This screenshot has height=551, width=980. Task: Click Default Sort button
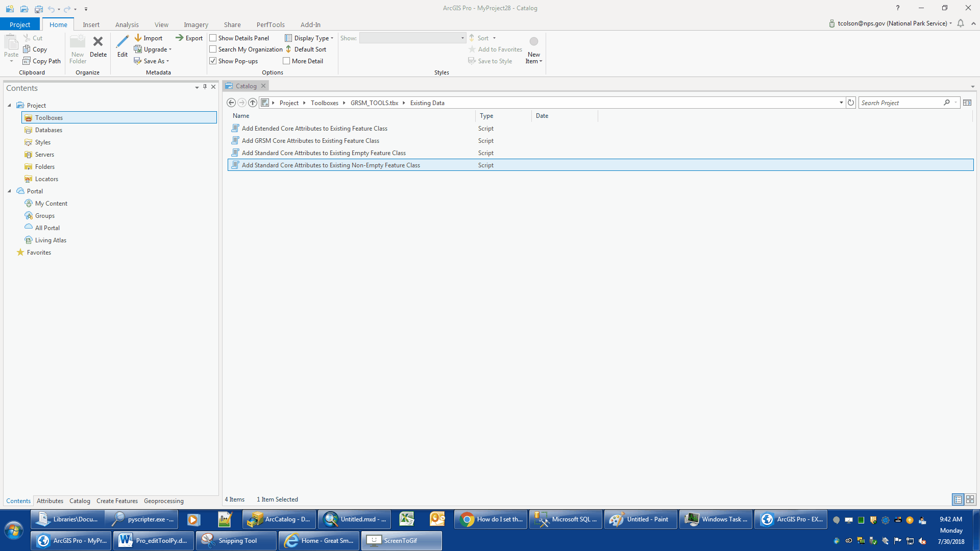306,49
